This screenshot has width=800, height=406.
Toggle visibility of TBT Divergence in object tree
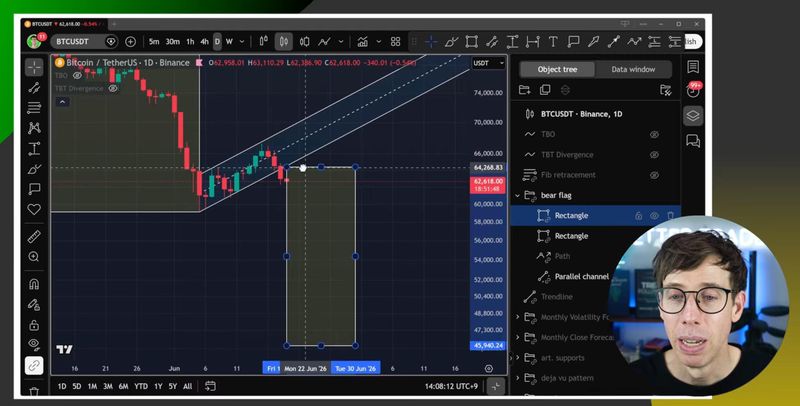tap(654, 155)
